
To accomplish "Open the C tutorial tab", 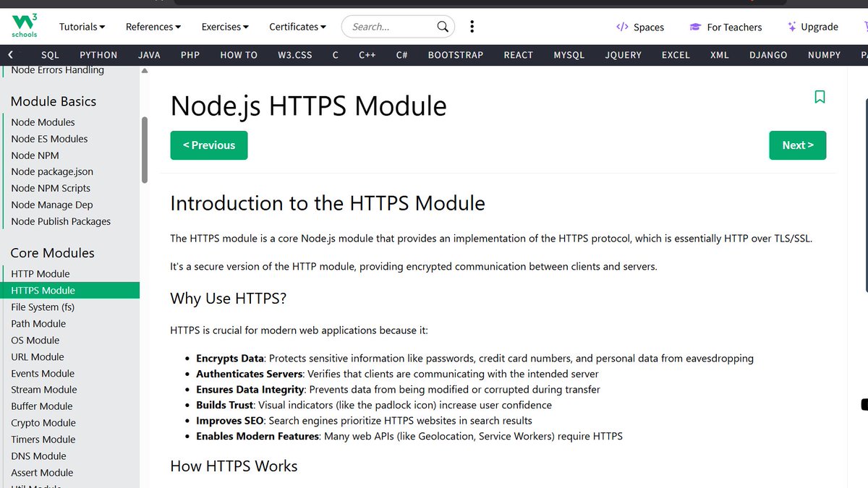I will point(335,55).
